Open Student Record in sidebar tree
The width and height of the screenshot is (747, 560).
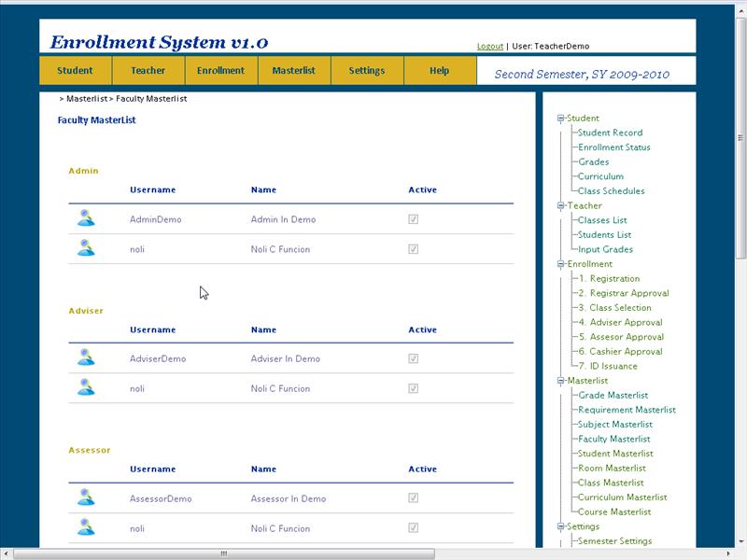click(x=610, y=133)
